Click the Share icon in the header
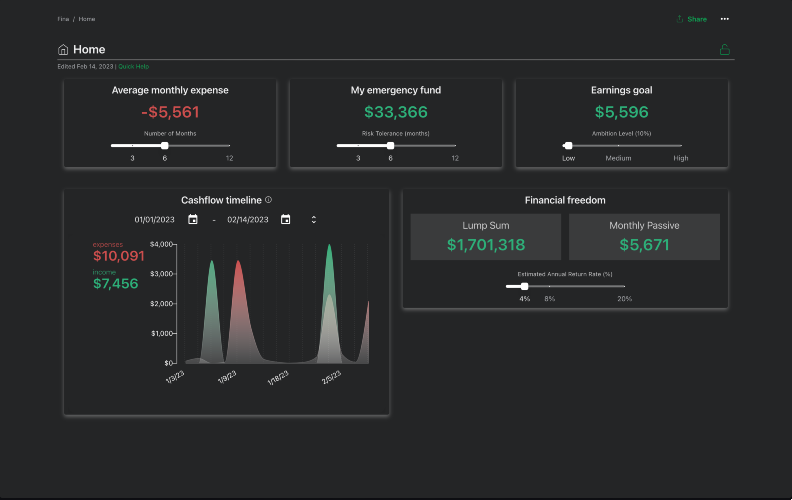The image size is (792, 500). click(x=680, y=19)
